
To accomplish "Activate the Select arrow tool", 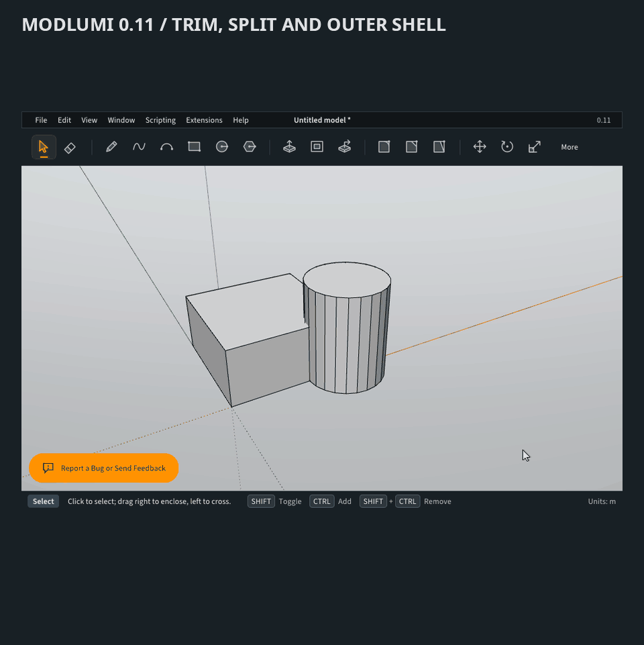I will click(x=44, y=147).
